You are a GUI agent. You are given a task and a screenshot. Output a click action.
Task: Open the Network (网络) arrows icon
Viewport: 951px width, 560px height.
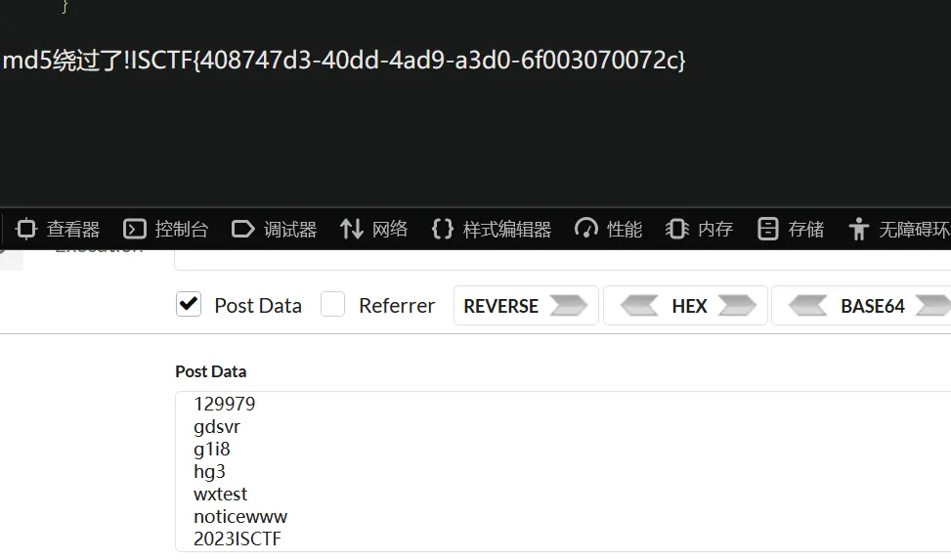[351, 230]
